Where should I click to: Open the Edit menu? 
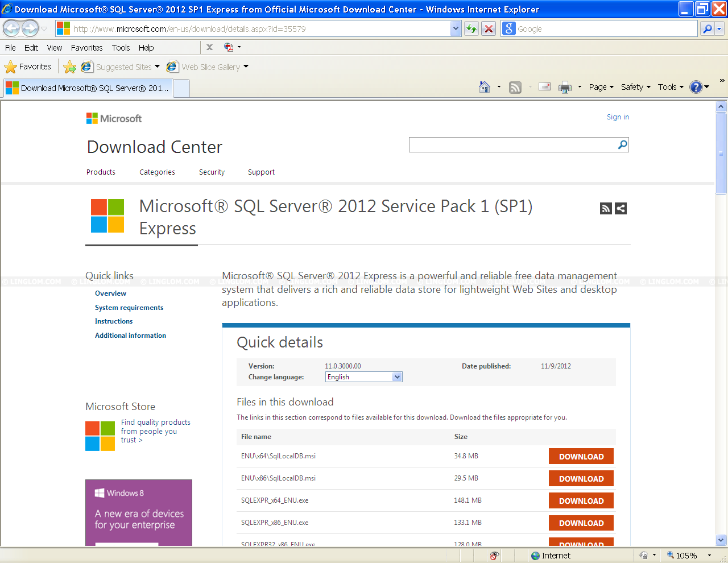pyautogui.click(x=31, y=48)
